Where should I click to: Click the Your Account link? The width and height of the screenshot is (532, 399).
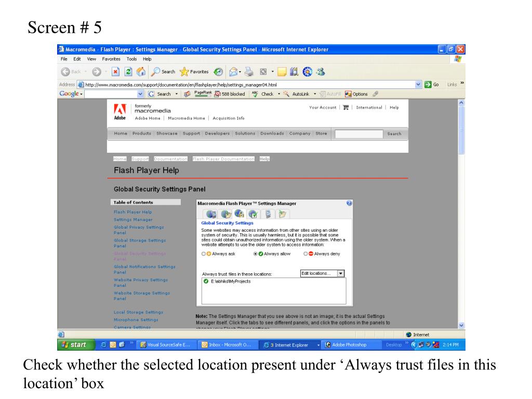pyautogui.click(x=323, y=108)
